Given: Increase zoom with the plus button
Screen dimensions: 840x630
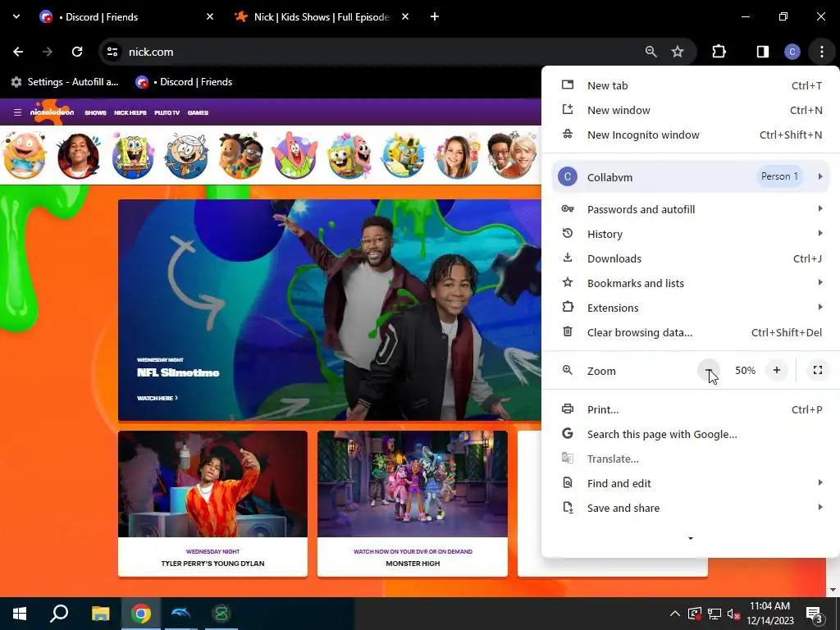Looking at the screenshot, I should point(776,370).
